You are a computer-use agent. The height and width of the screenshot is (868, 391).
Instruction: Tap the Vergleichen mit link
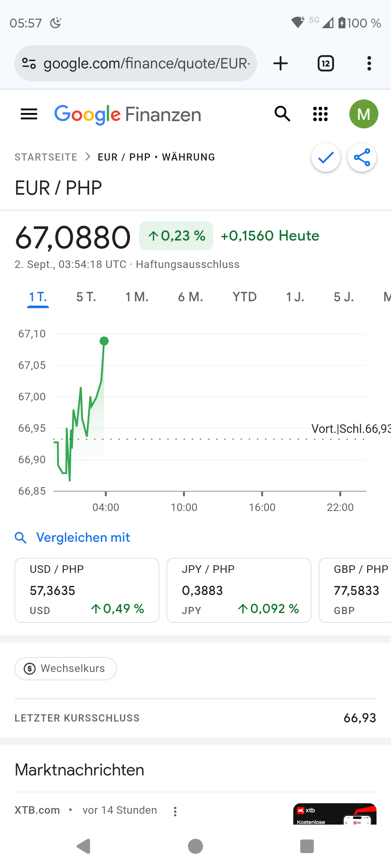point(83,537)
